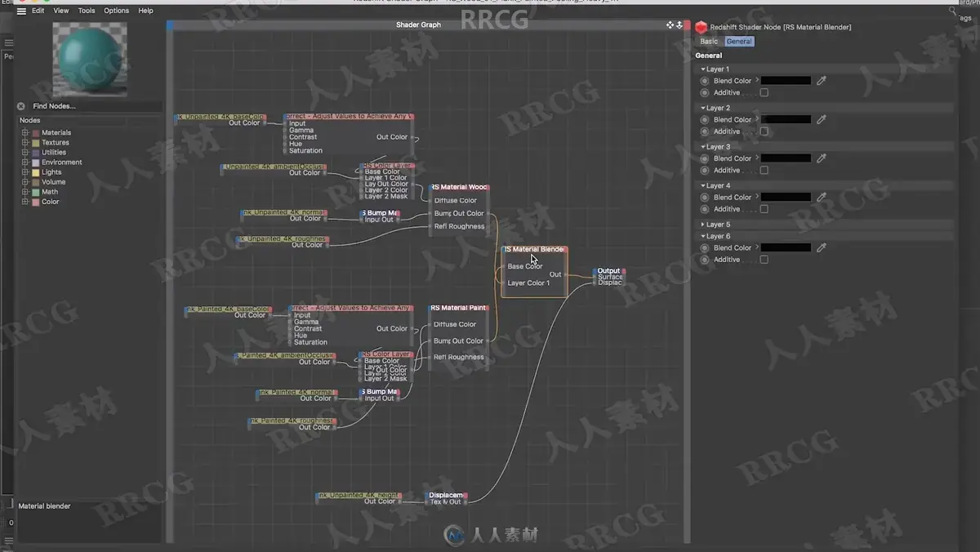Screen dimensions: 980x552
Task: Click the Shader Graph zoom icon
Action: pos(679,24)
